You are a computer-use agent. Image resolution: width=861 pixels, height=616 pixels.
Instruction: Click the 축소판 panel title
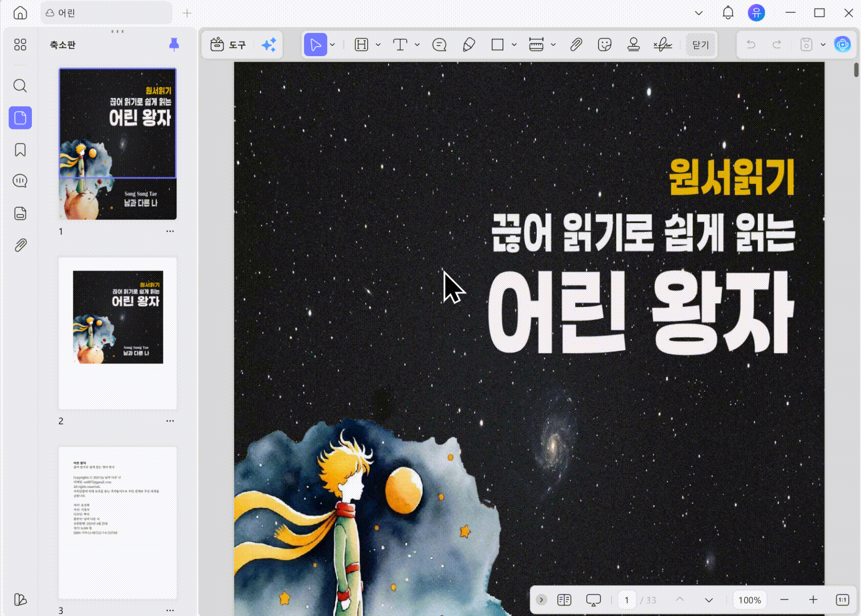coord(63,45)
